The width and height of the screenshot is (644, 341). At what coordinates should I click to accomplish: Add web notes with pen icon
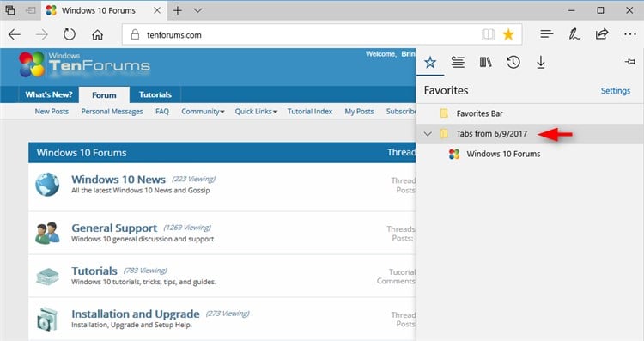click(x=574, y=34)
